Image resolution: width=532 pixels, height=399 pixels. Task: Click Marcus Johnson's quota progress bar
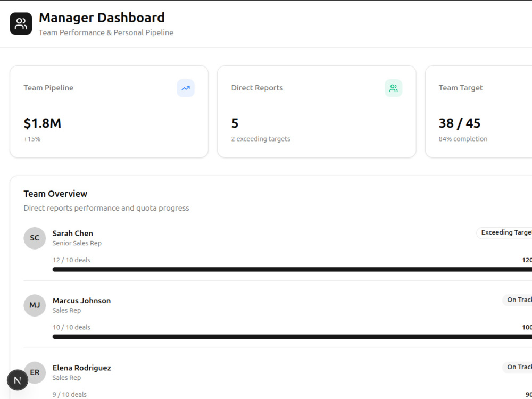(x=292, y=337)
